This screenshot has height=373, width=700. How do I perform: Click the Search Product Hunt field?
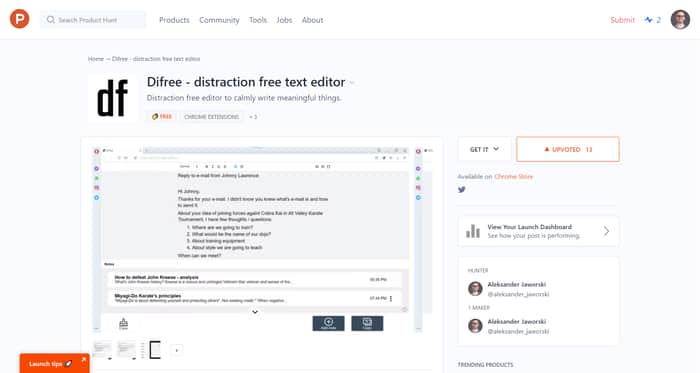[x=93, y=20]
